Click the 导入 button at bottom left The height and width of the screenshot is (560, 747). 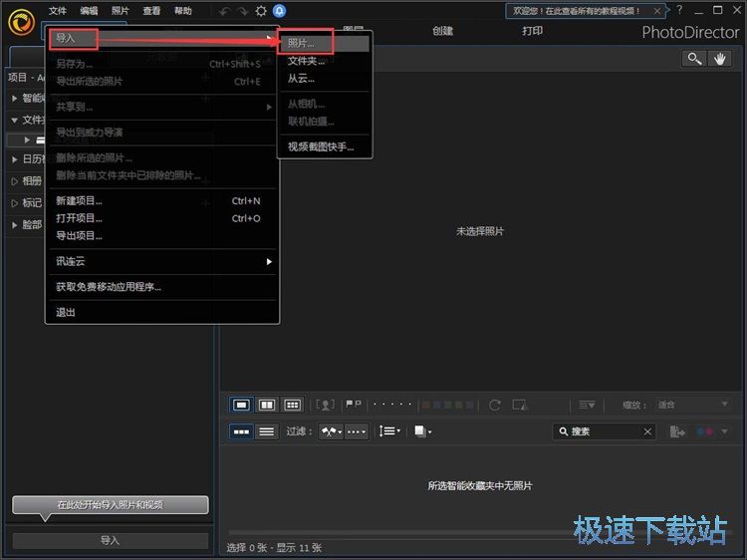pos(110,540)
